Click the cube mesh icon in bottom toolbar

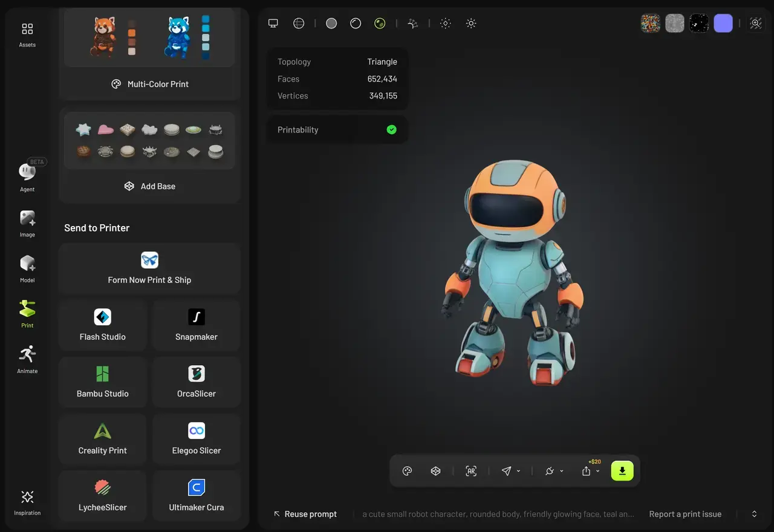[x=435, y=471]
